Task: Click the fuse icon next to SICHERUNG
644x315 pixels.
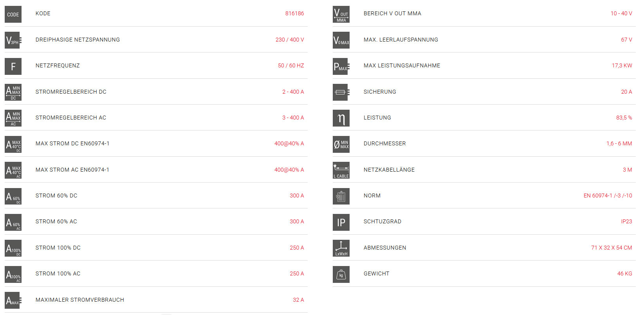Action: point(341,92)
